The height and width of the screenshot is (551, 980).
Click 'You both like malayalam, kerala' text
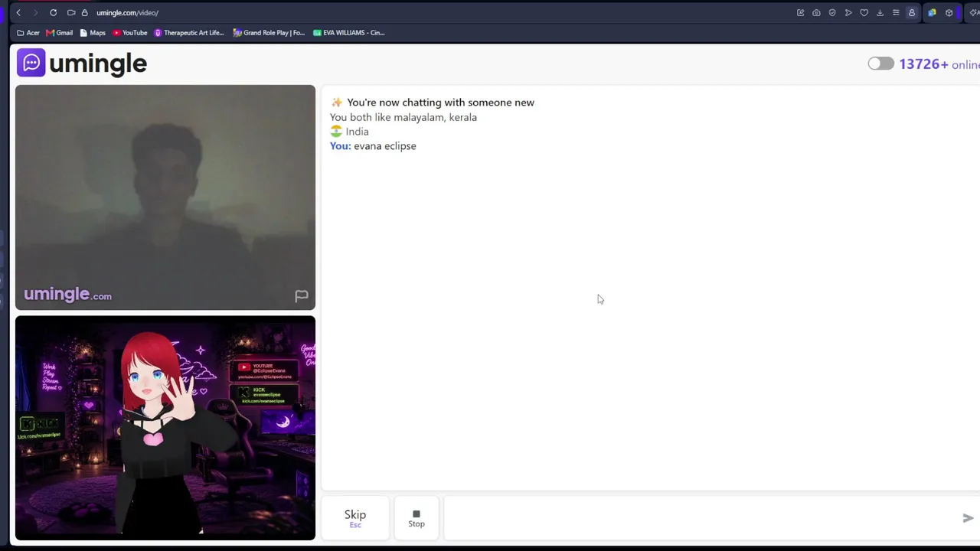pos(403,117)
